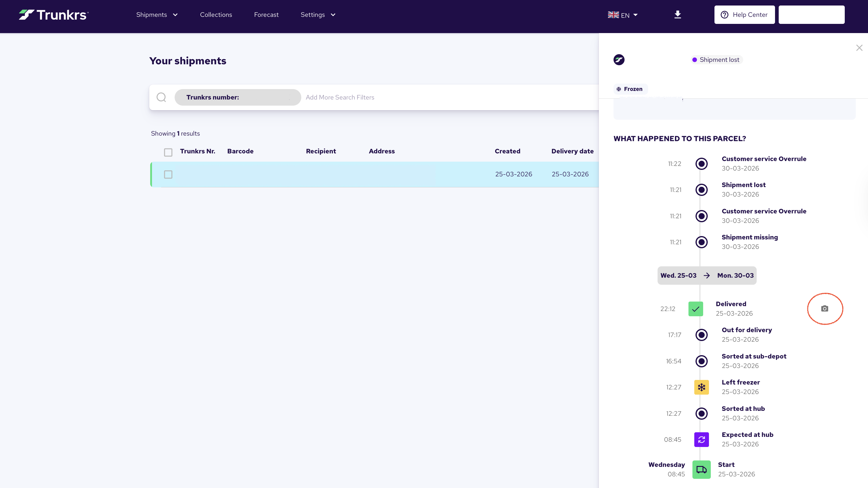Viewport: 868px width, 488px height.
Task: Click the Trunkrs number filter chip
Action: click(x=238, y=97)
